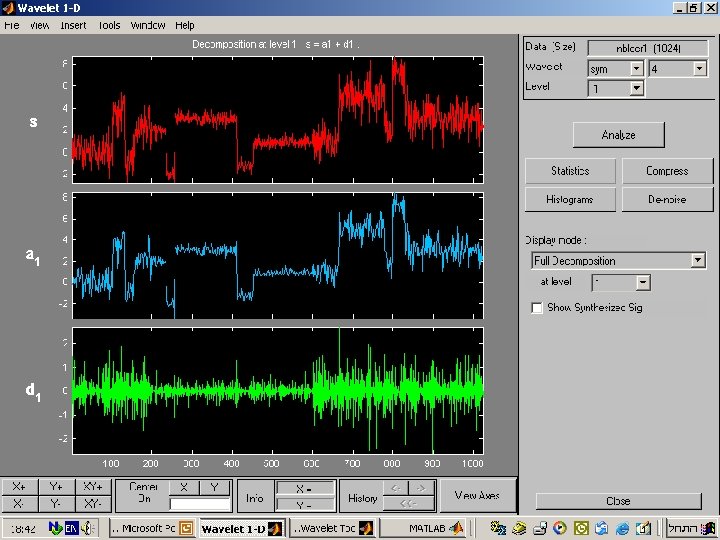720x540 pixels.
Task: Open the Tools menu
Action: (109, 25)
